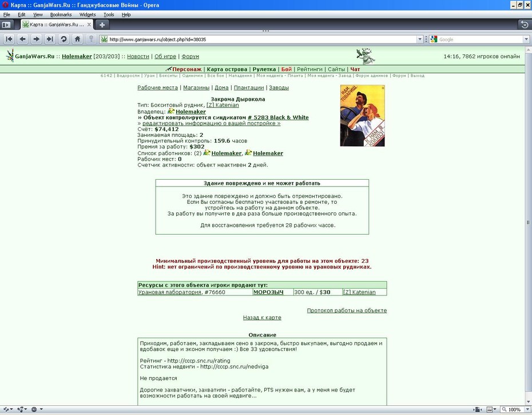Open the closed tabs trash icon
532x415 pixels.
point(525,25)
